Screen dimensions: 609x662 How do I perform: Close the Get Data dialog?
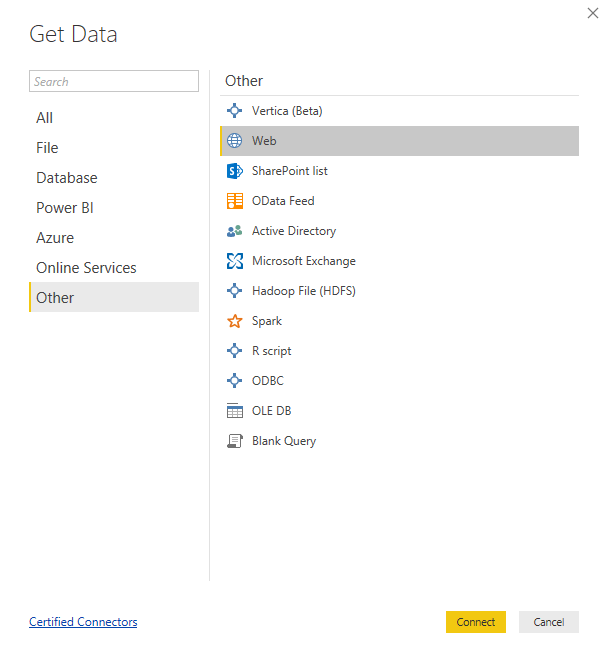click(x=593, y=13)
